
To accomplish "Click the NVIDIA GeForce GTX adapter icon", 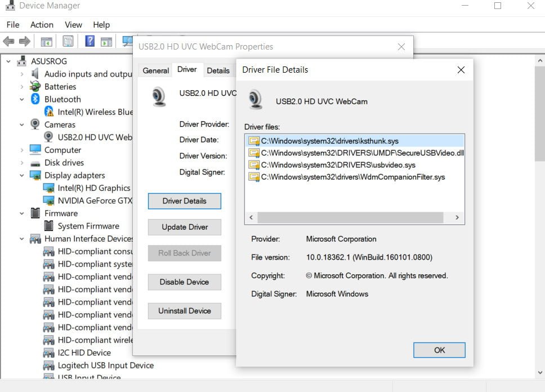I will point(48,201).
